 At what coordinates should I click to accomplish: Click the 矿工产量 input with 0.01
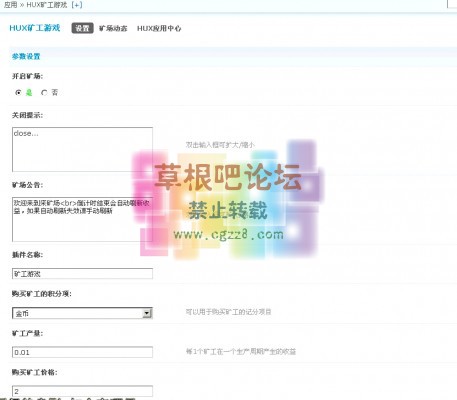82,352
